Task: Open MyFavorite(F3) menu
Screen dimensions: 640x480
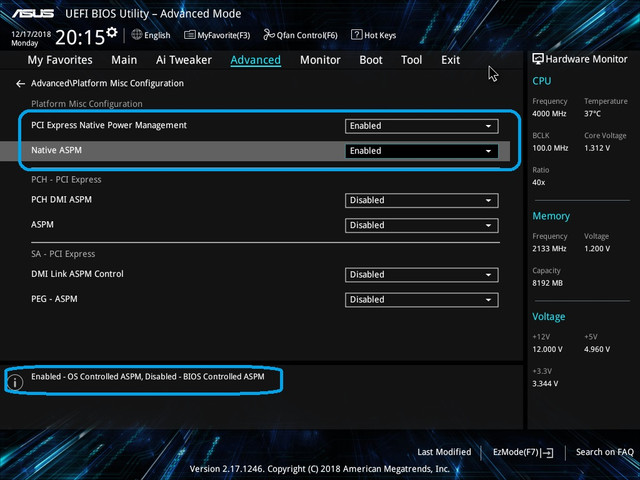Action: click(217, 35)
